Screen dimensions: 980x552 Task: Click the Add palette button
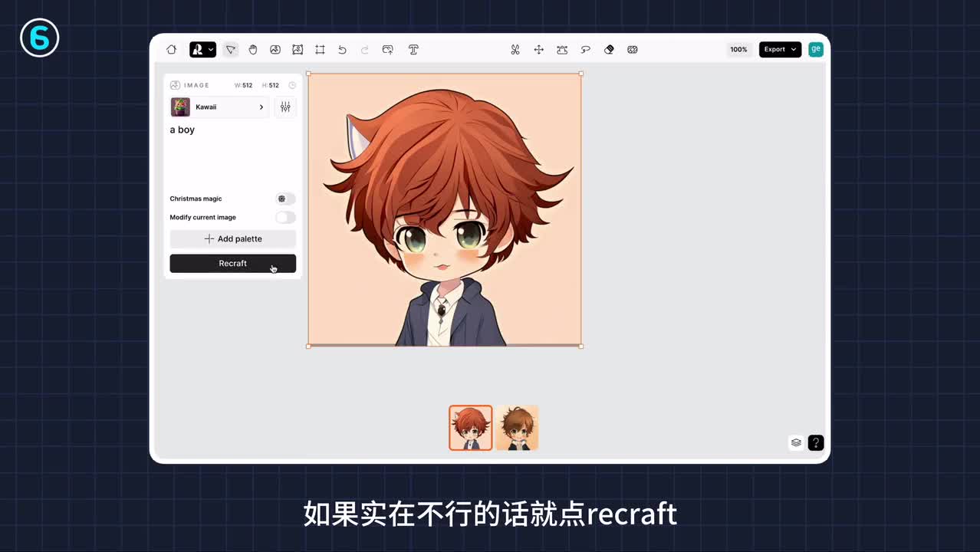click(x=232, y=239)
